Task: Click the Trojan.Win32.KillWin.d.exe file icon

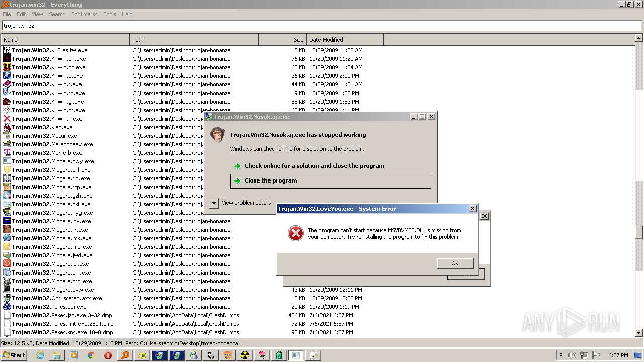Action: point(7,76)
